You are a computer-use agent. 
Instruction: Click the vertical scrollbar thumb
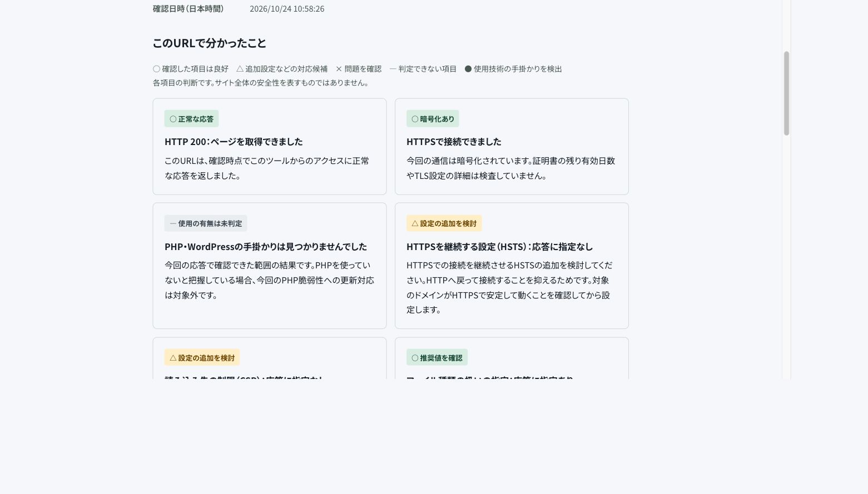point(786,93)
